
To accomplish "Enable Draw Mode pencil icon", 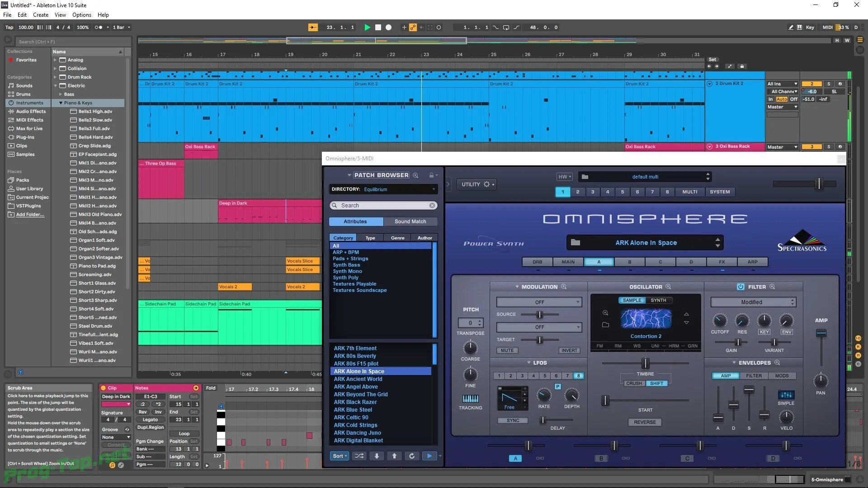I will [x=791, y=28].
